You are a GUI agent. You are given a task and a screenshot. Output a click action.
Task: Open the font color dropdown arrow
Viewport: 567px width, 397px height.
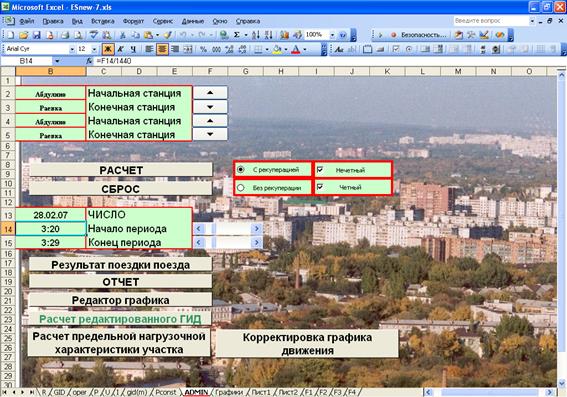(305, 49)
